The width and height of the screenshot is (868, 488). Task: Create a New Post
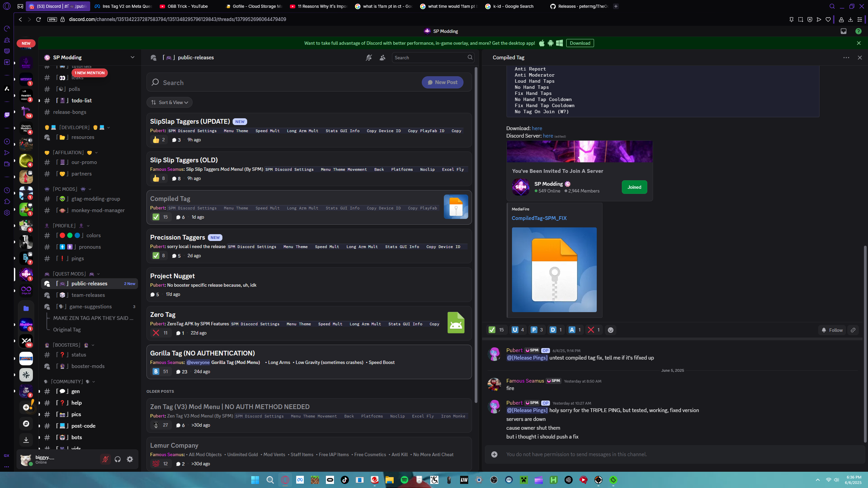pyautogui.click(x=442, y=82)
